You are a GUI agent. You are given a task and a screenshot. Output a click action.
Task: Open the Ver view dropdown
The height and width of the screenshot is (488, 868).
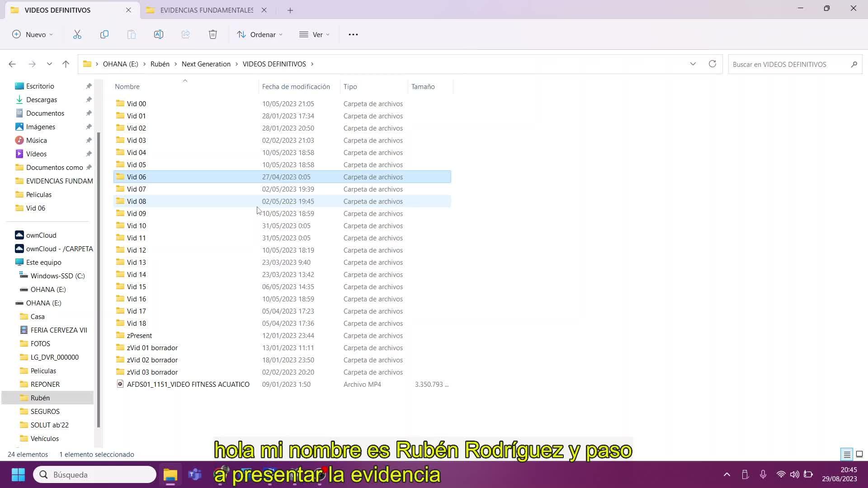(315, 34)
